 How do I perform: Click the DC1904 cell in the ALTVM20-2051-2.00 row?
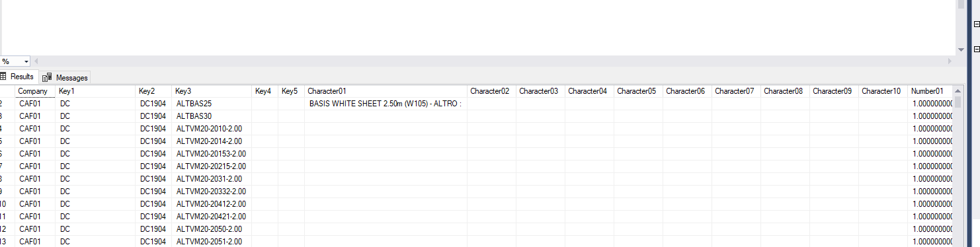click(154, 241)
